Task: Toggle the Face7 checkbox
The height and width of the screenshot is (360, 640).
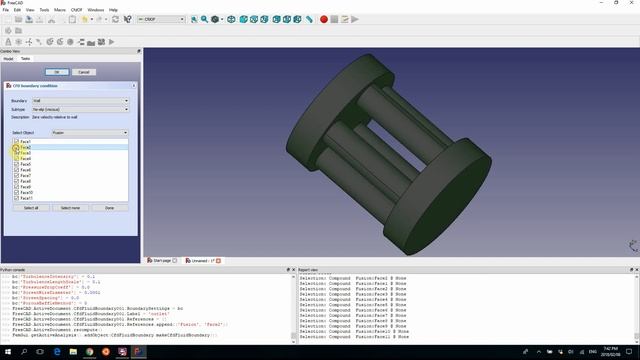Action: coord(17,176)
